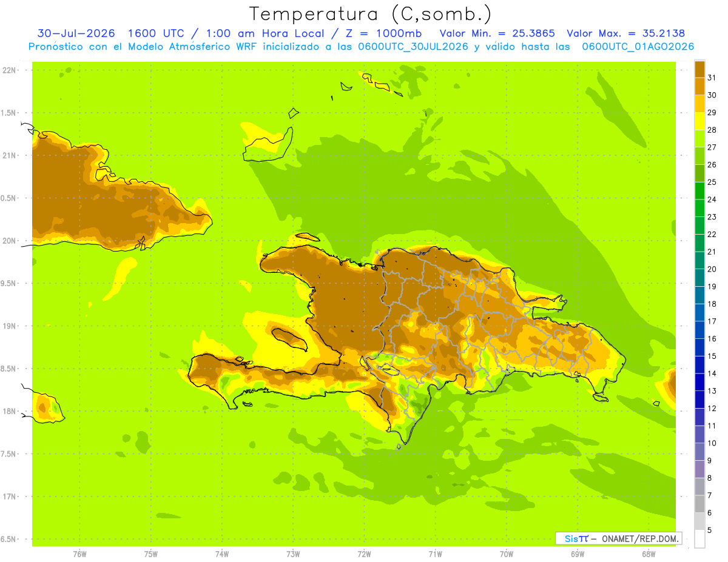
Task: Click longitude label "72W"
Action: [364, 554]
